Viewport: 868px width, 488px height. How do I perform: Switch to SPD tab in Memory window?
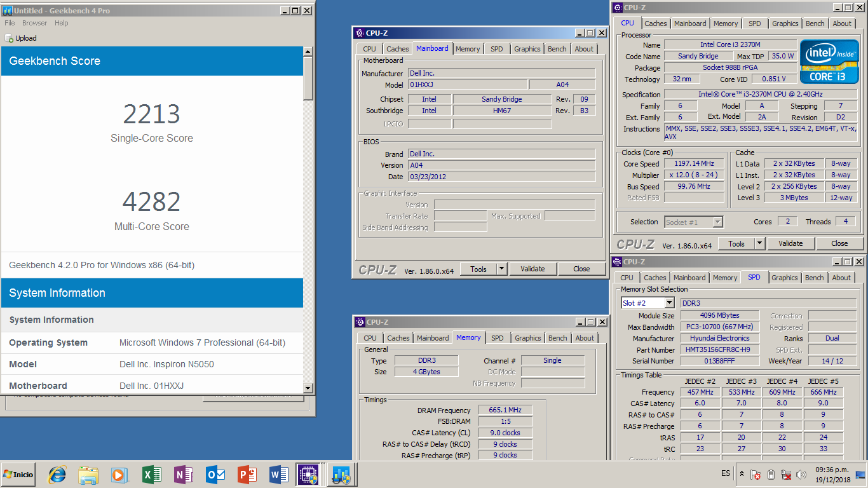[x=498, y=338]
